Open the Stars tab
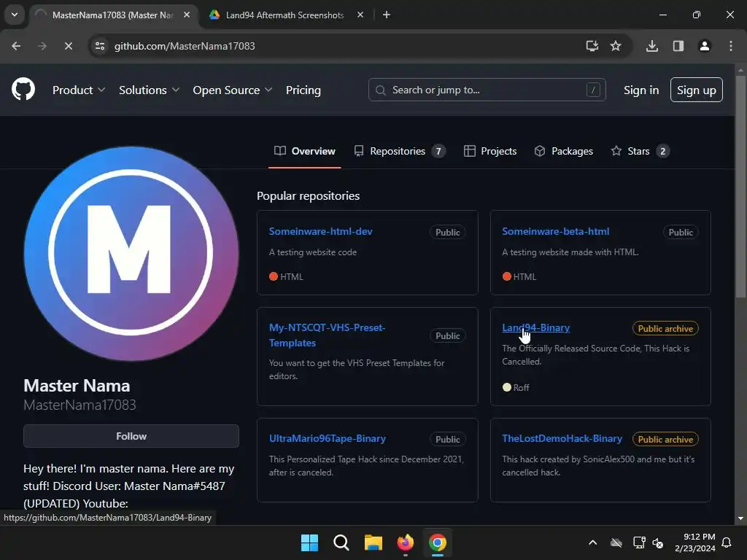The height and width of the screenshot is (560, 747). [x=640, y=151]
